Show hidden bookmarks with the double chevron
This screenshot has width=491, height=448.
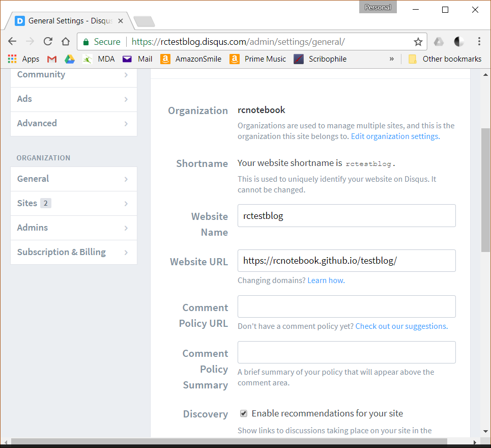(391, 59)
